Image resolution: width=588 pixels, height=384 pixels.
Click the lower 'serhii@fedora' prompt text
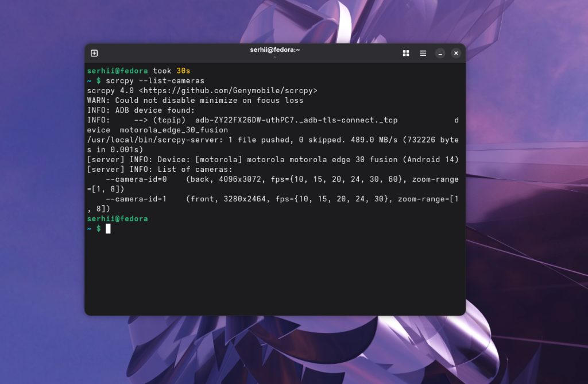click(x=117, y=219)
